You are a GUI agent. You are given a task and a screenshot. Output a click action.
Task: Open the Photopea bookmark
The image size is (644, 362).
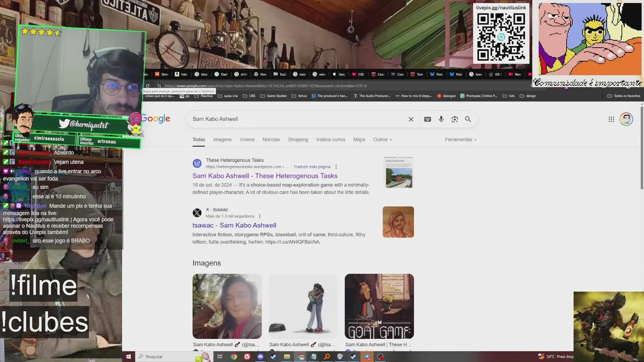click(x=478, y=96)
